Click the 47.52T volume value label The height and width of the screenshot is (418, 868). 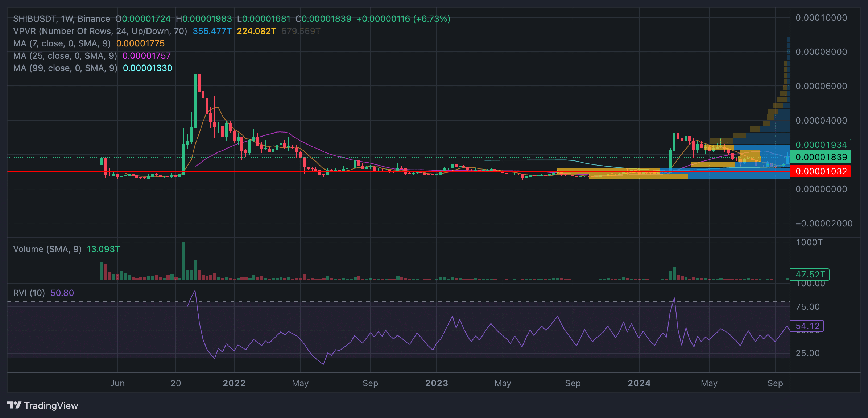click(810, 275)
